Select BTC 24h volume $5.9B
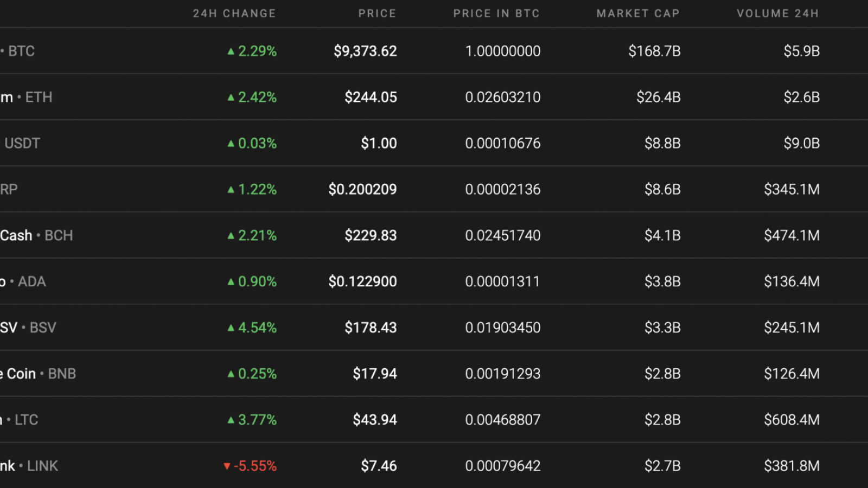The image size is (868, 488). 801,51
